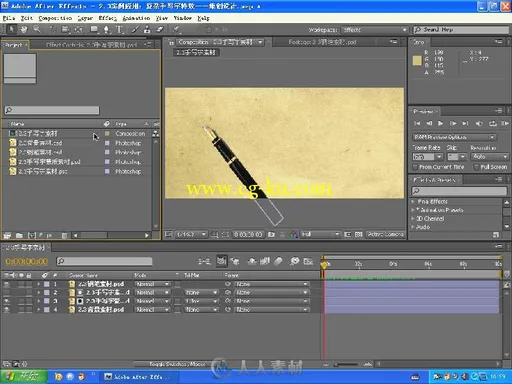Open Parent dropdown for layer 4
512x384 pixels.
click(x=272, y=309)
